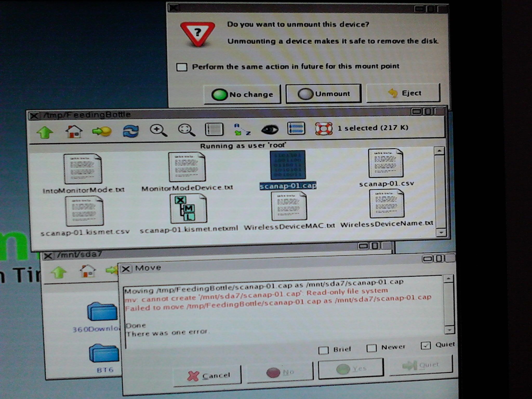Check the Brief option in Move dialog
Image resolution: width=532 pixels, height=399 pixels.
click(323, 350)
